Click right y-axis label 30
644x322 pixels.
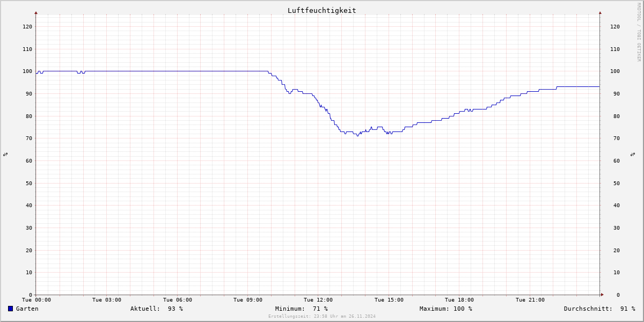pos(617,228)
